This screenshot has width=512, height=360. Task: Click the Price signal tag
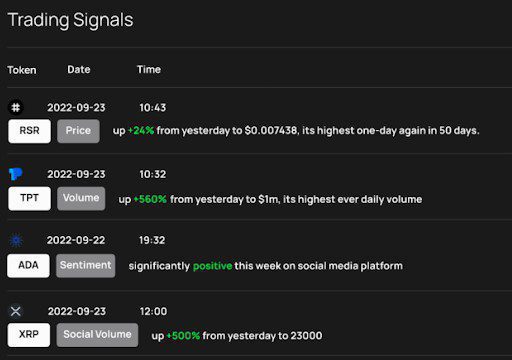(78, 131)
